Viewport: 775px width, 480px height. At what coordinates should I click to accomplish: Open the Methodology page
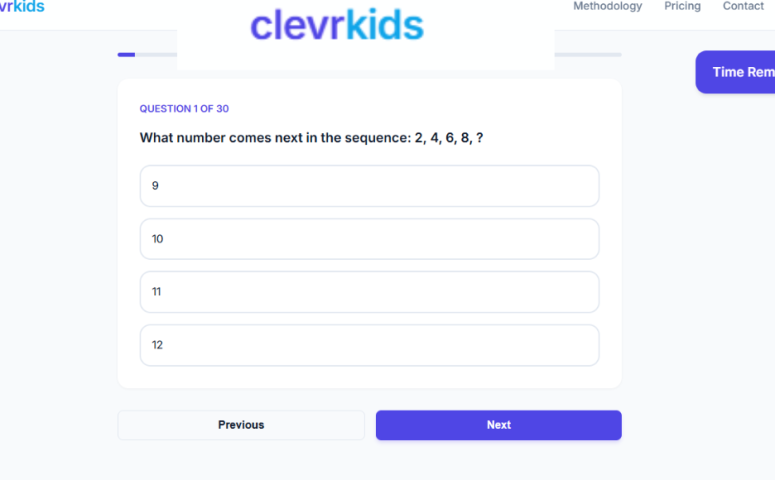pyautogui.click(x=607, y=6)
